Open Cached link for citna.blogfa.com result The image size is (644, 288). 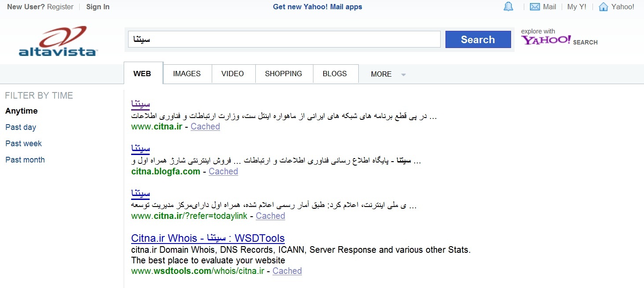pos(223,172)
